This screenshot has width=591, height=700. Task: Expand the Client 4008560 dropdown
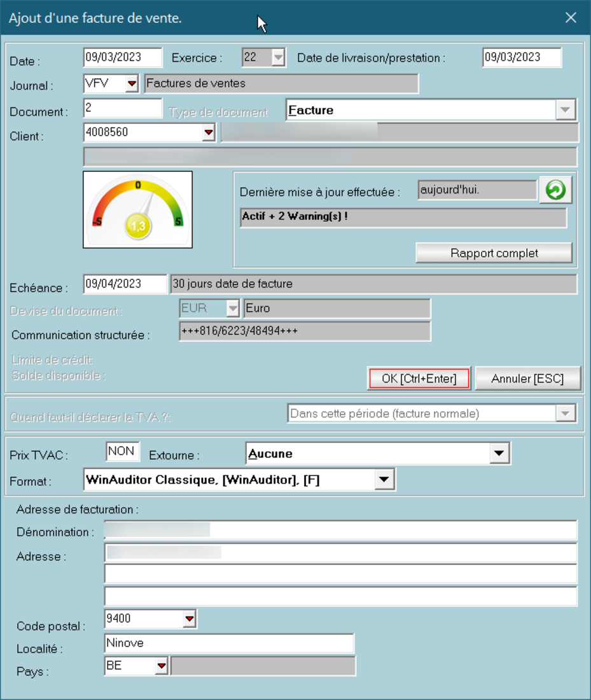[x=208, y=133]
